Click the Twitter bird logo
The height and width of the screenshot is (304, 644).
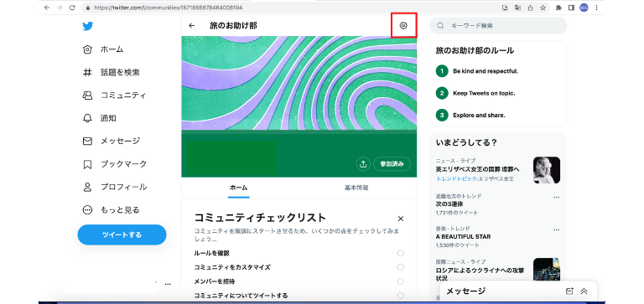[x=87, y=26]
